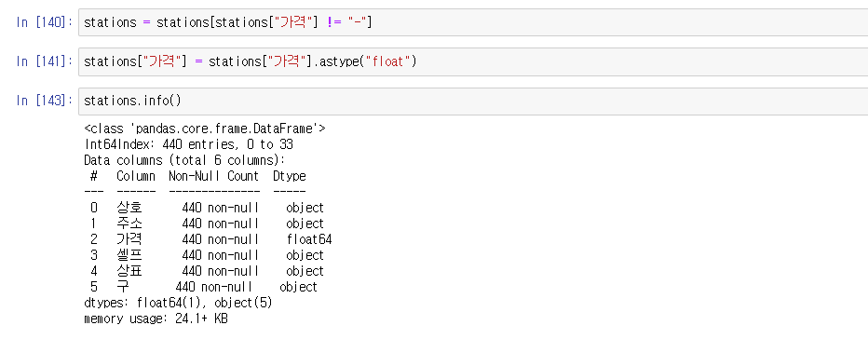Click float64 dtype in the 가격 row
Viewport: 868px width, 339px height.
pyautogui.click(x=309, y=240)
